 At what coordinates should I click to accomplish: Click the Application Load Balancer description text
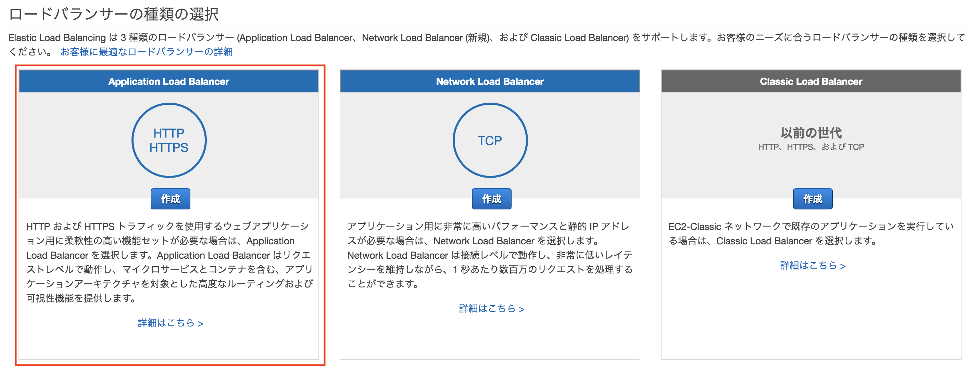click(x=169, y=262)
